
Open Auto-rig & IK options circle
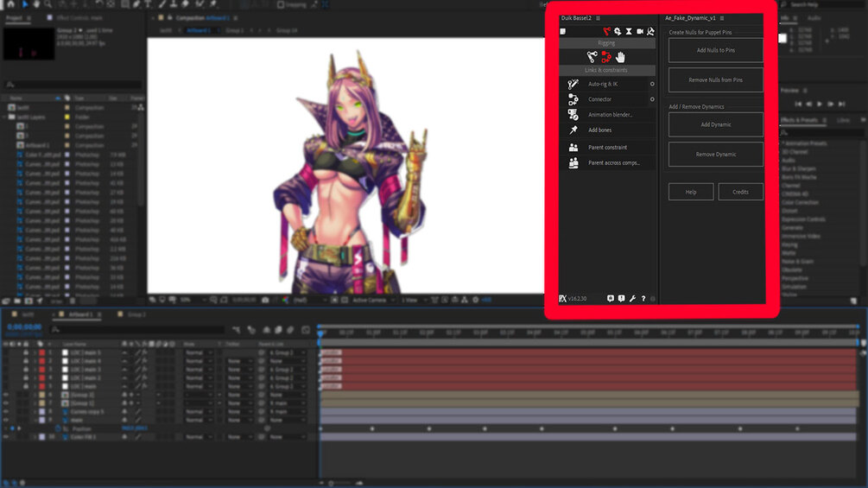coord(652,84)
